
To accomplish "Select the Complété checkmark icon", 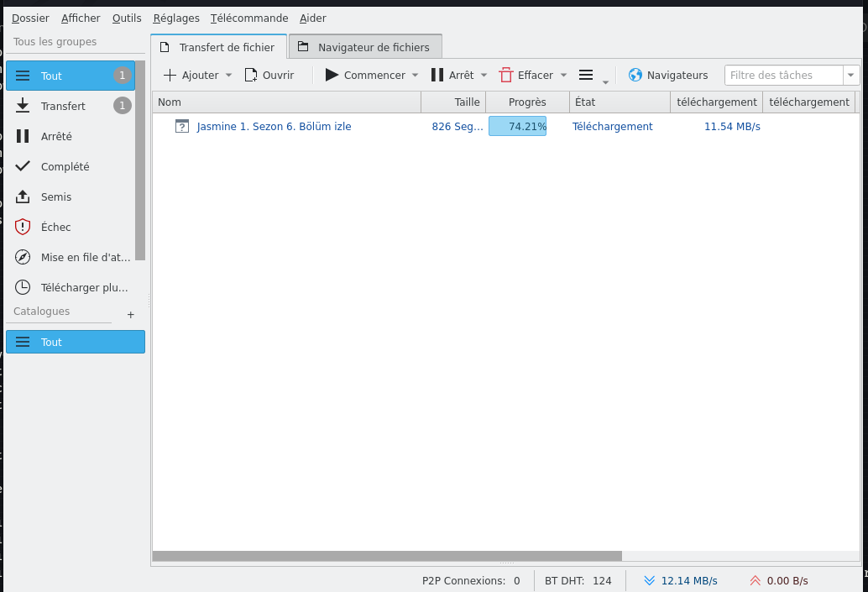I will tap(23, 165).
